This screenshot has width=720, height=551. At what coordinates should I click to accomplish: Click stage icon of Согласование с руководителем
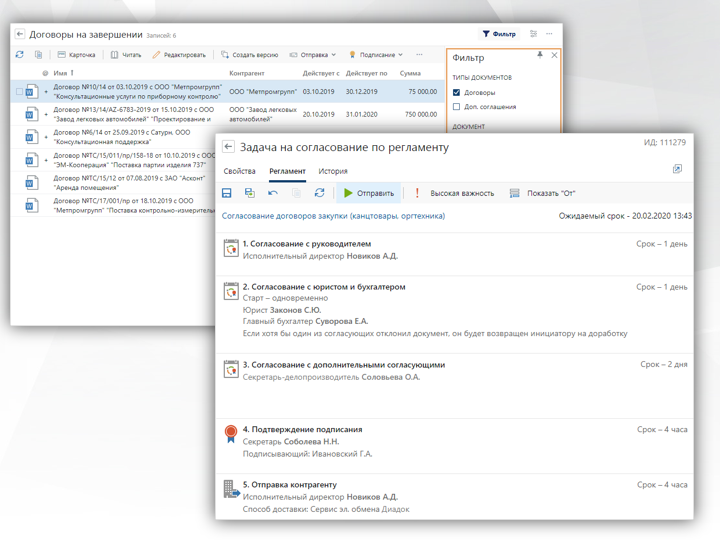[231, 248]
